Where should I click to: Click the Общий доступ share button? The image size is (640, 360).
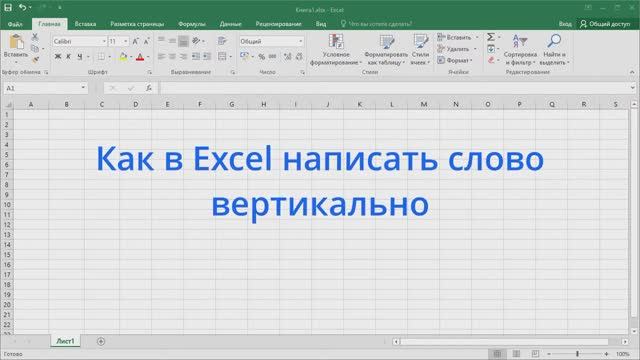click(605, 24)
